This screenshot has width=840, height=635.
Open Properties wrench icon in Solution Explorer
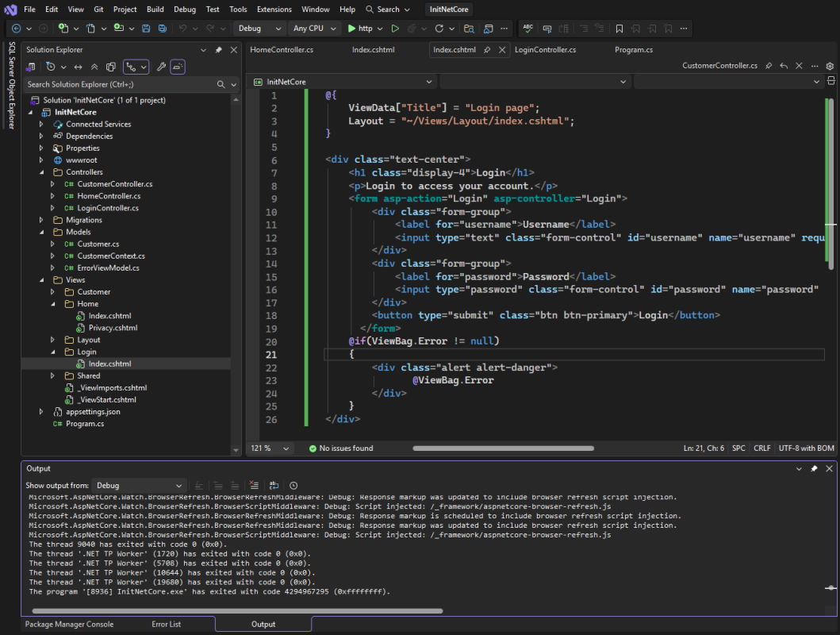(161, 67)
